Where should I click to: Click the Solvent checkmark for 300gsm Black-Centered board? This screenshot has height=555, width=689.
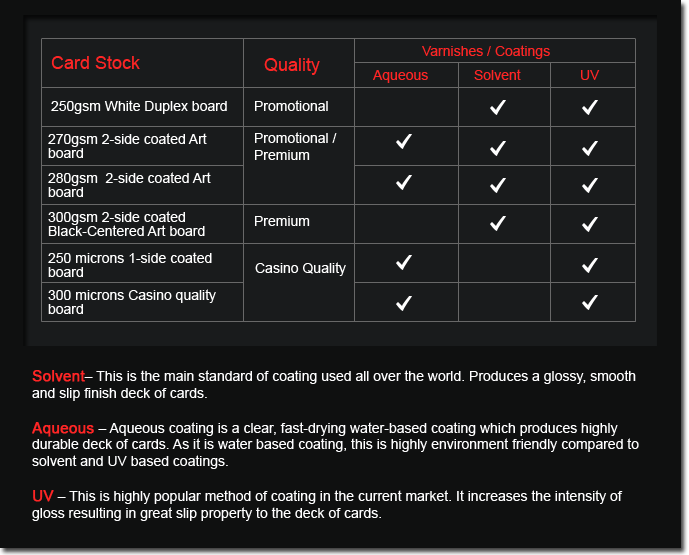497,223
